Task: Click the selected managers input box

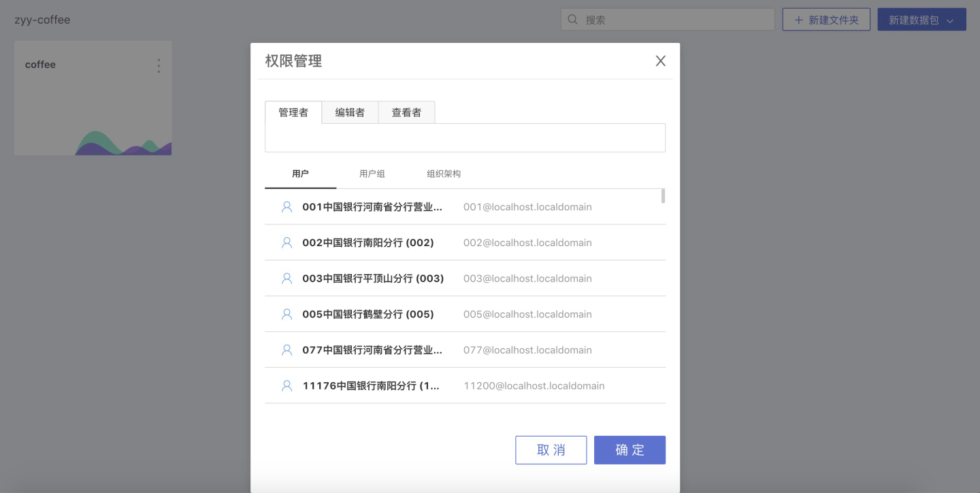Action: pos(465,138)
